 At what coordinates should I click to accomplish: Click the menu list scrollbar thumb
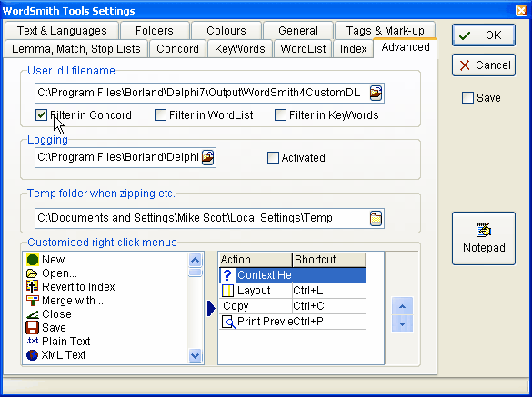point(196,273)
